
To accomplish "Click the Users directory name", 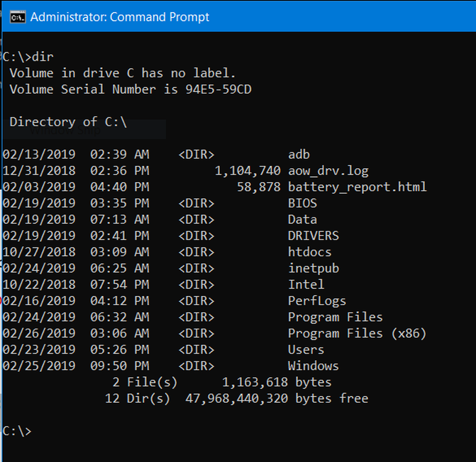I will (x=306, y=350).
